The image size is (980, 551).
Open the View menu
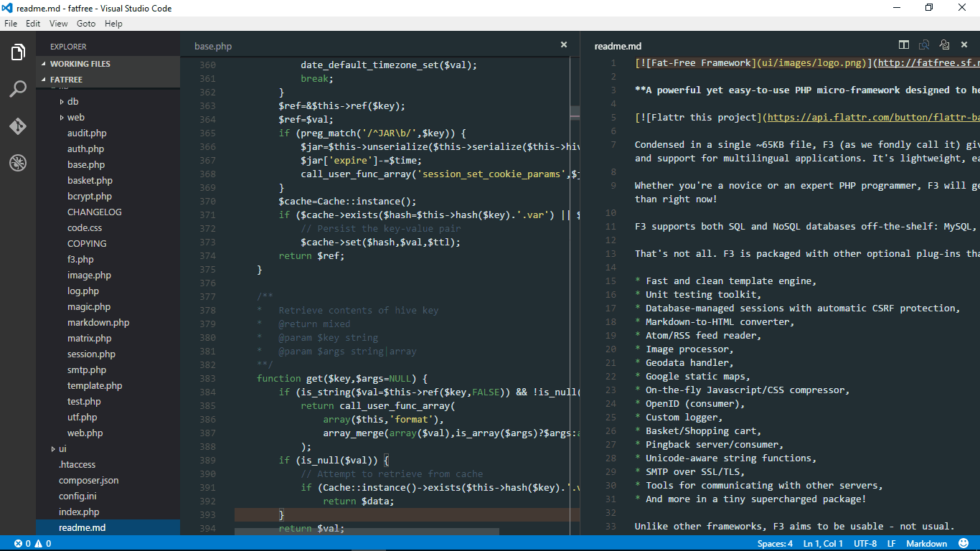click(x=59, y=24)
